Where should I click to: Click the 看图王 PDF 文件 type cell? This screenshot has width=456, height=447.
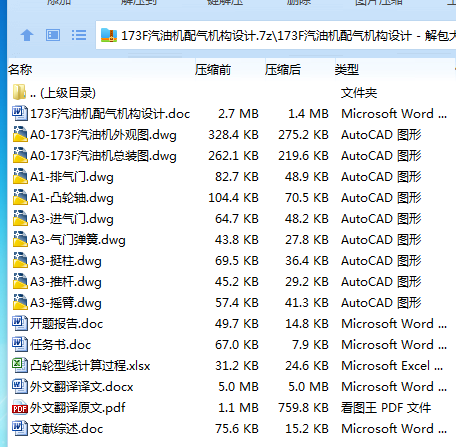point(386,408)
